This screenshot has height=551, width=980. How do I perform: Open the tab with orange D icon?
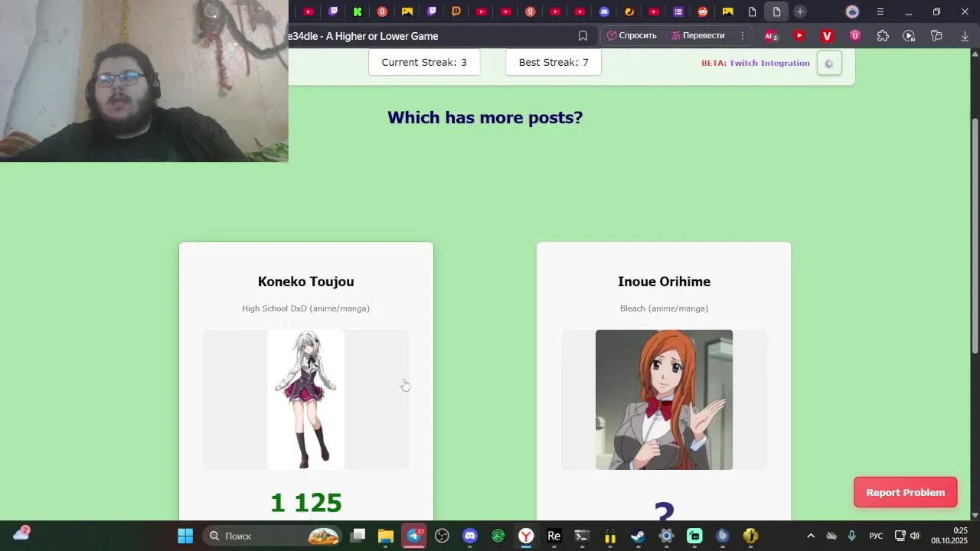pyautogui.click(x=456, y=11)
